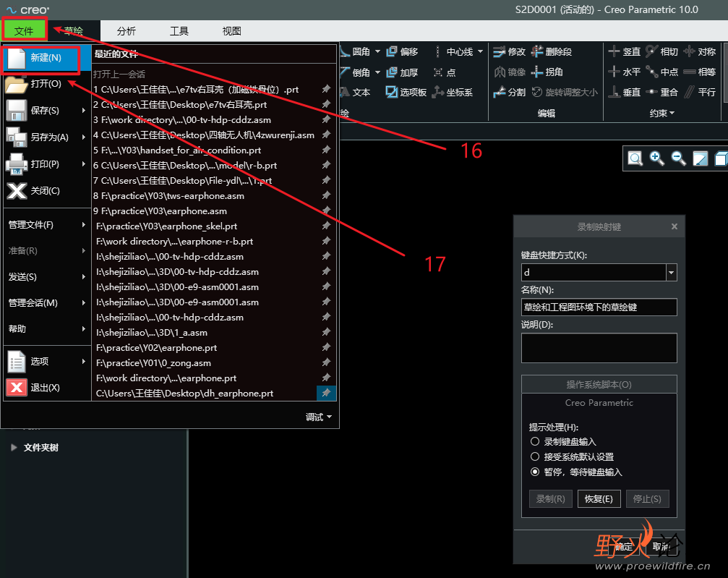Expand the 中心线 centerline dropdown arrow
The image size is (728, 578).
point(480,51)
